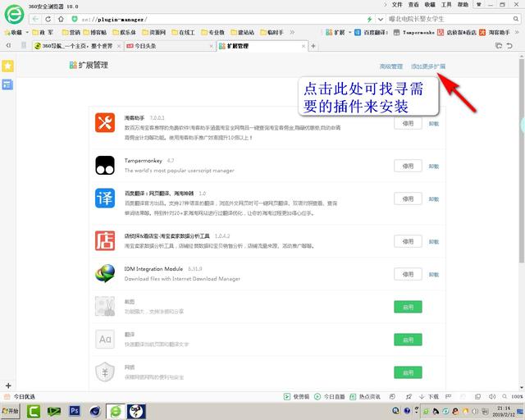The width and height of the screenshot is (525, 420).
Task: Open the 文件 menu
Action: pyautogui.click(x=397, y=5)
